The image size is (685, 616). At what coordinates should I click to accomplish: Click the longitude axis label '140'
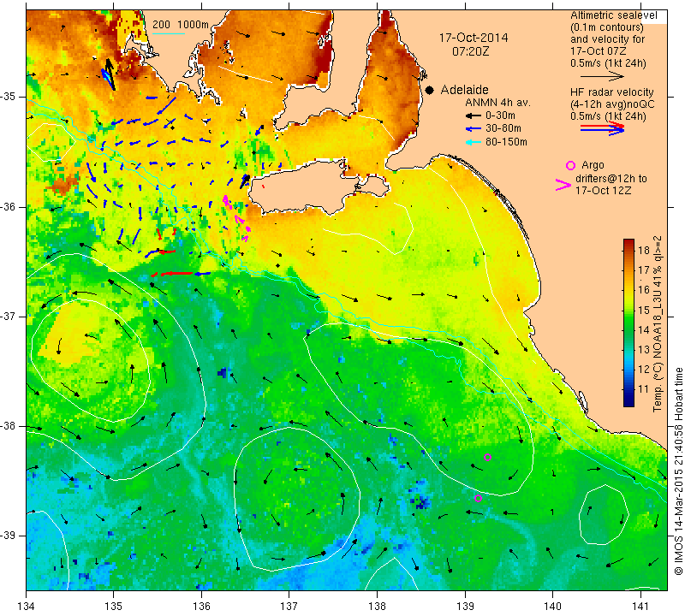[552, 606]
